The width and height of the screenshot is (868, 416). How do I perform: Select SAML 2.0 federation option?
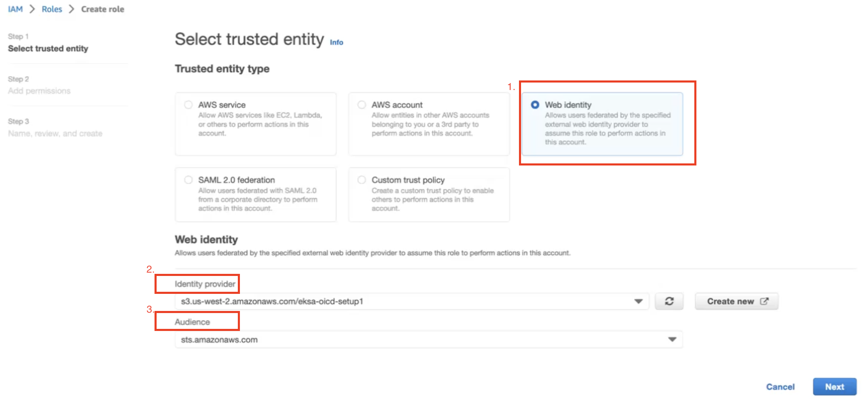[x=188, y=180]
